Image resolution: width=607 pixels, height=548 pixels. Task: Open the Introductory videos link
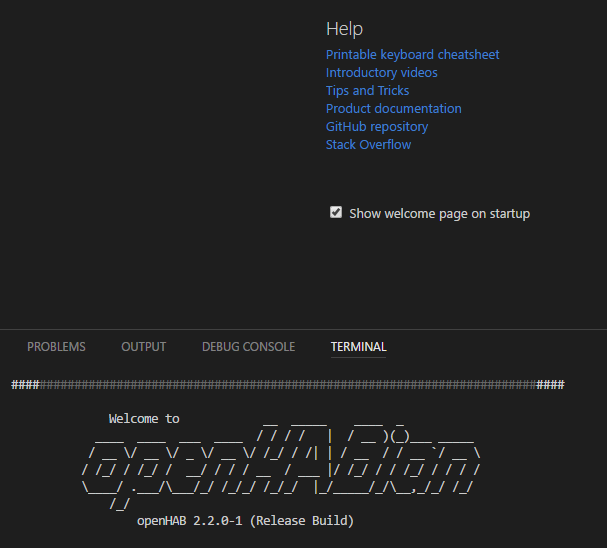(382, 73)
